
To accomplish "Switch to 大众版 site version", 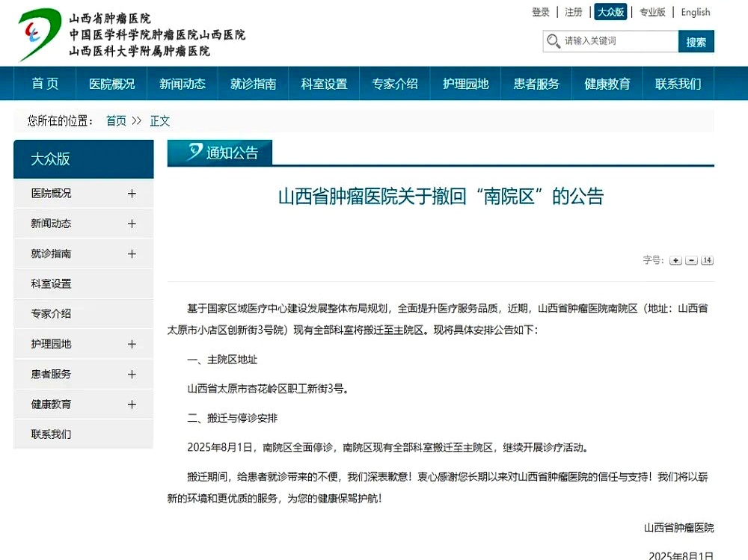I will [x=610, y=12].
